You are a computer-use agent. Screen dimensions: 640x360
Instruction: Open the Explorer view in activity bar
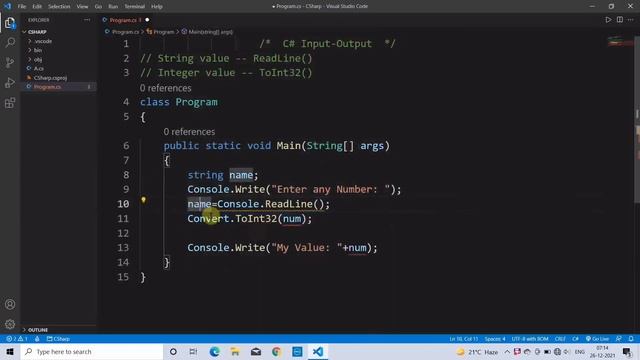(x=10, y=23)
